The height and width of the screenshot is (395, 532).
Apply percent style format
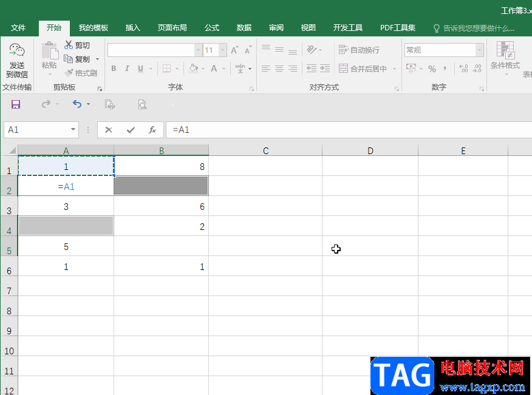point(432,69)
